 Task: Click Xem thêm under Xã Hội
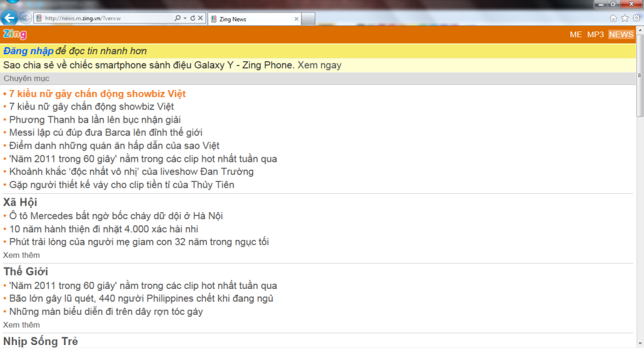21,255
